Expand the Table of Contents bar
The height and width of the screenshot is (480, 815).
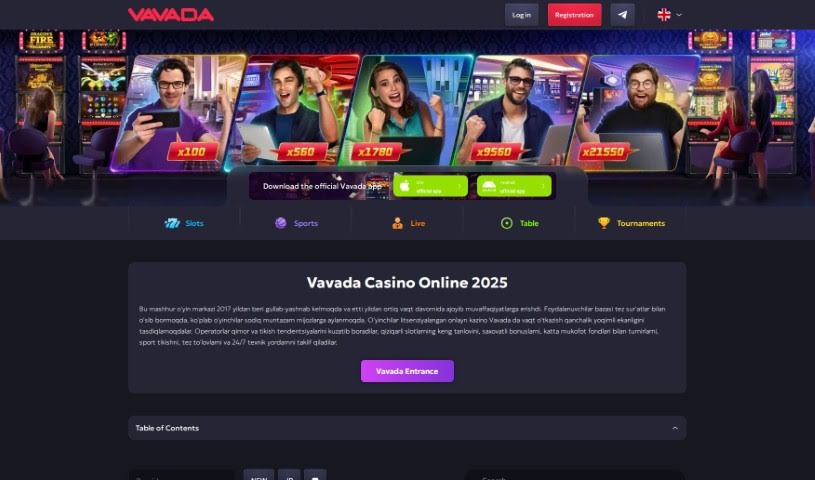click(407, 428)
